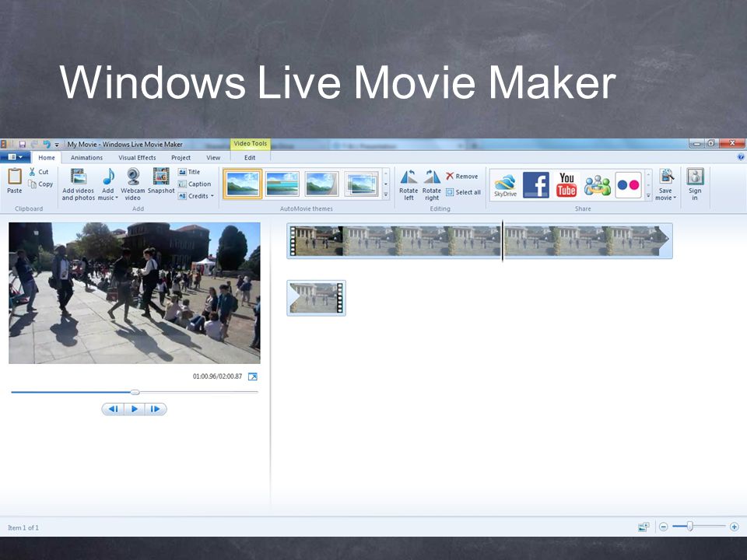Step to the next frame
This screenshot has width=747, height=560.
tap(156, 409)
